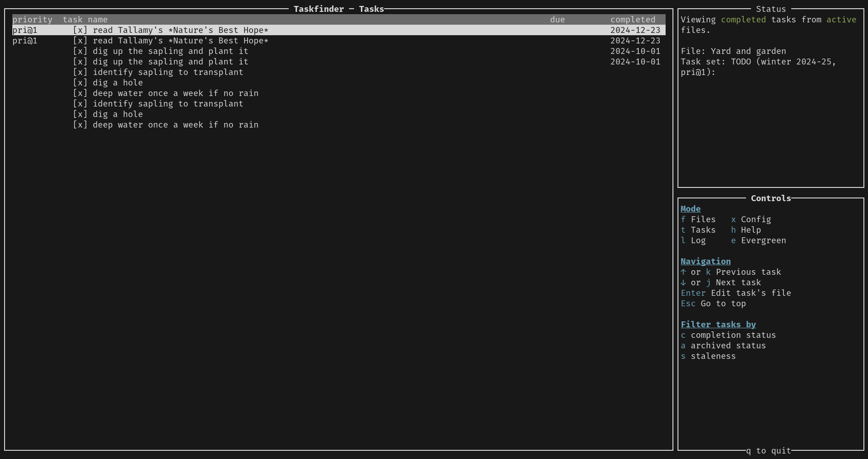Toggle checkbox on highlighted 'read Tallamy's' task
Viewport: 868px width, 459px height.
80,30
